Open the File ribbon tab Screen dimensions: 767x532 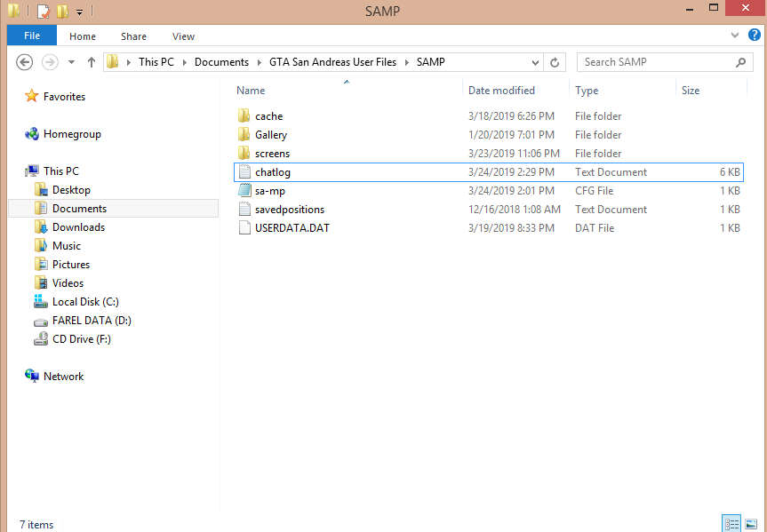point(32,36)
